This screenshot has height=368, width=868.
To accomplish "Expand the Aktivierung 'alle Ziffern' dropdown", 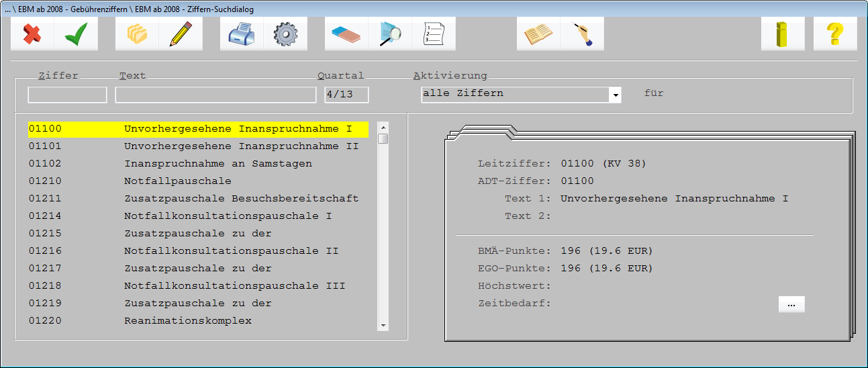I will (615, 95).
